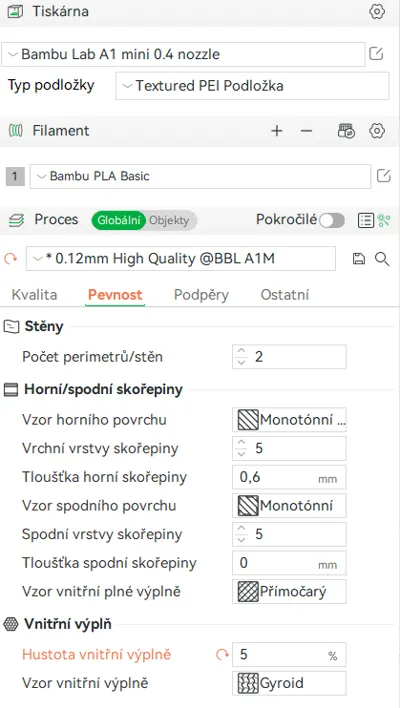Search process settings with magnifier icon
Viewport: 400px width, 708px height.
[382, 259]
